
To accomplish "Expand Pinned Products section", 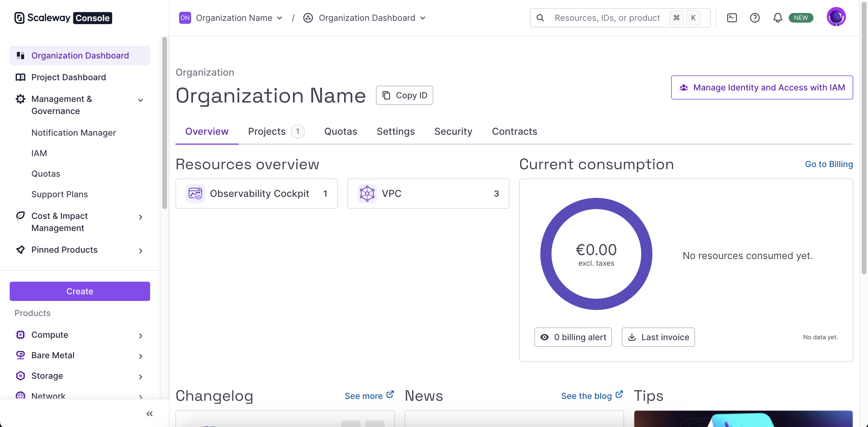I will pos(140,251).
